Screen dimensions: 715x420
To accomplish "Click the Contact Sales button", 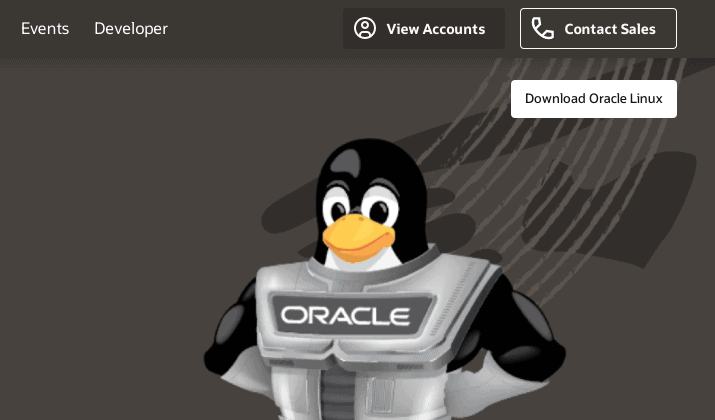I will click(598, 28).
